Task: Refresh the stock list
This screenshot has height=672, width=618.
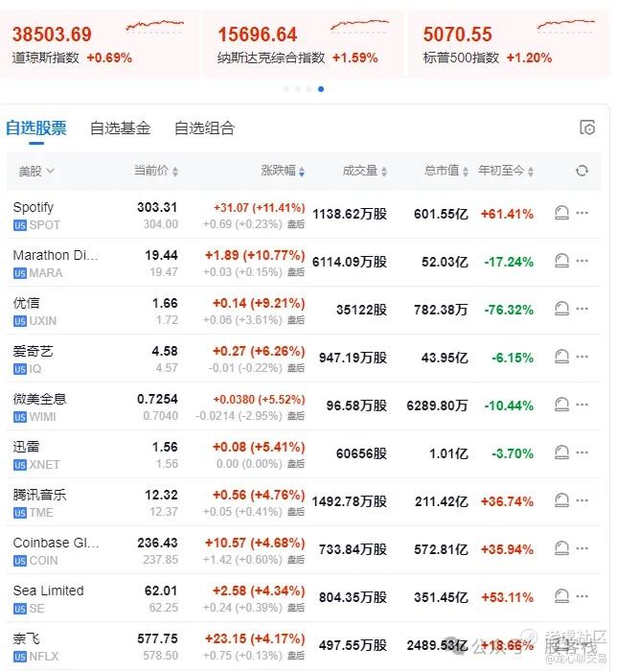Action: [582, 171]
